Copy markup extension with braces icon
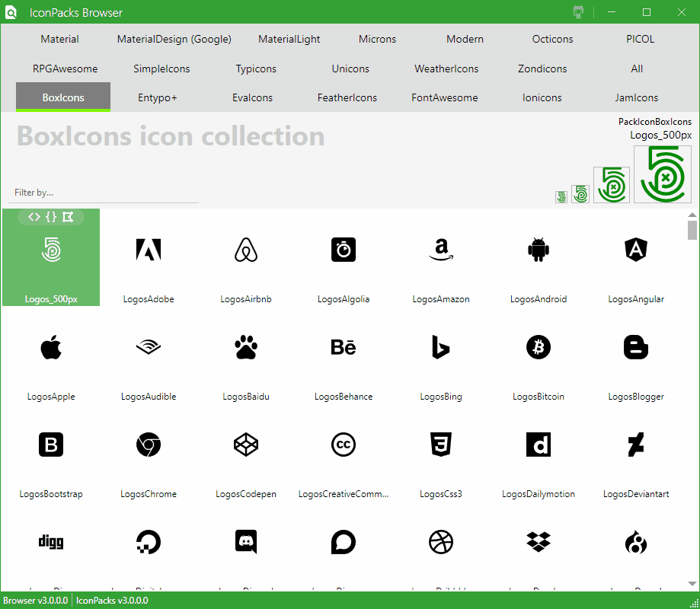 [x=51, y=217]
